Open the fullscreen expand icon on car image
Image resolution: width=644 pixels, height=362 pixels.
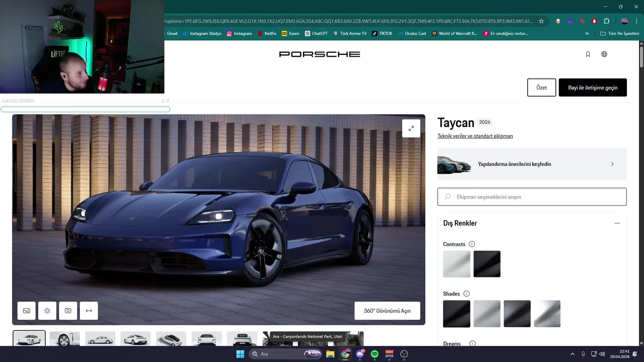coord(411,128)
